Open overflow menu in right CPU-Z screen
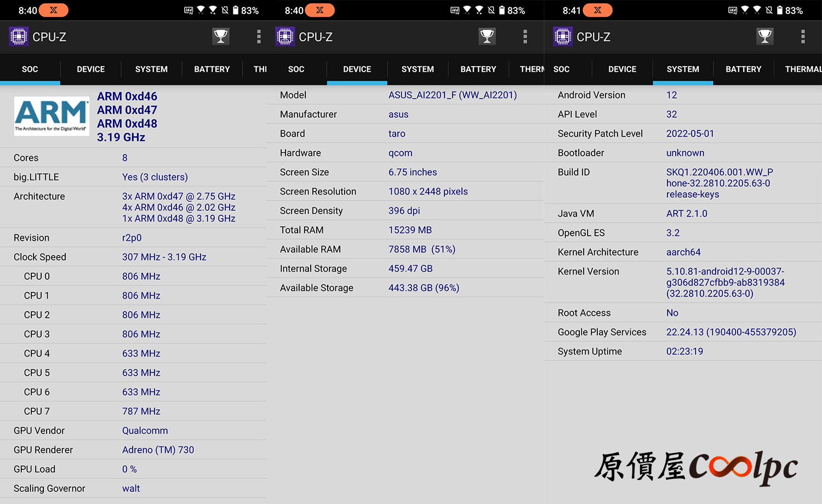Viewport: 822px width, 504px height. (803, 37)
